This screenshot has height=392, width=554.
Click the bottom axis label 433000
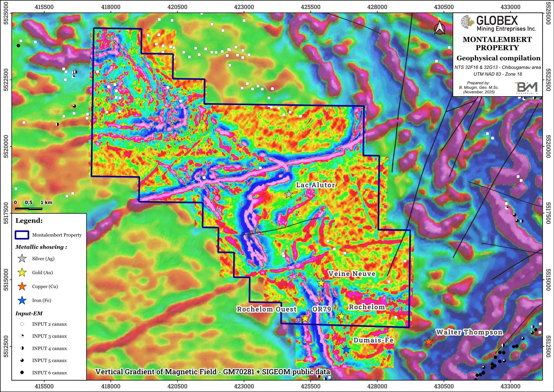[x=511, y=386]
